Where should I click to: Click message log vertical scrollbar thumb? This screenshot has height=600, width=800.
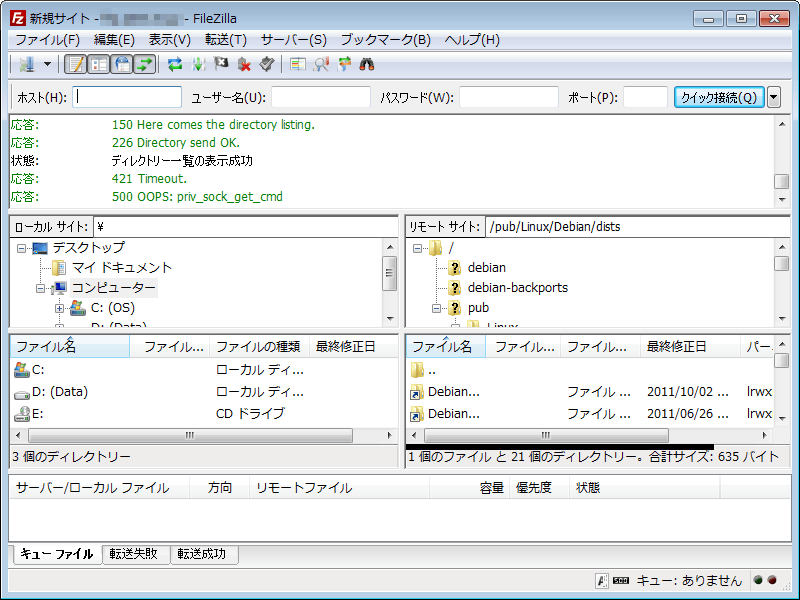click(781, 181)
